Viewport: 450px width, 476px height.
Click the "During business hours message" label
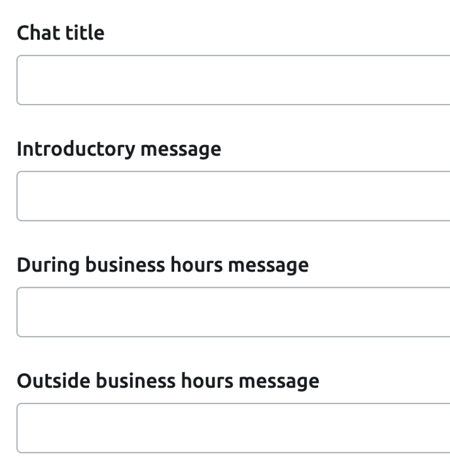click(162, 265)
